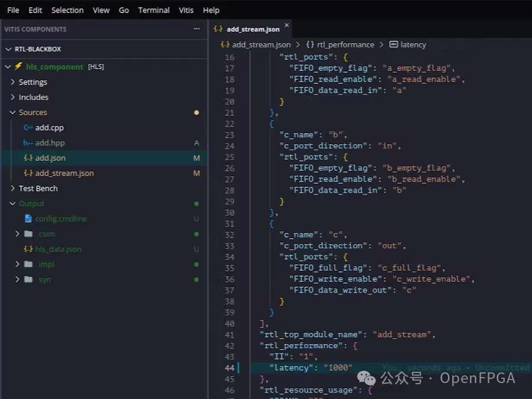Click rtl_performance in the breadcrumb path
The height and width of the screenshot is (399, 532).
click(345, 45)
